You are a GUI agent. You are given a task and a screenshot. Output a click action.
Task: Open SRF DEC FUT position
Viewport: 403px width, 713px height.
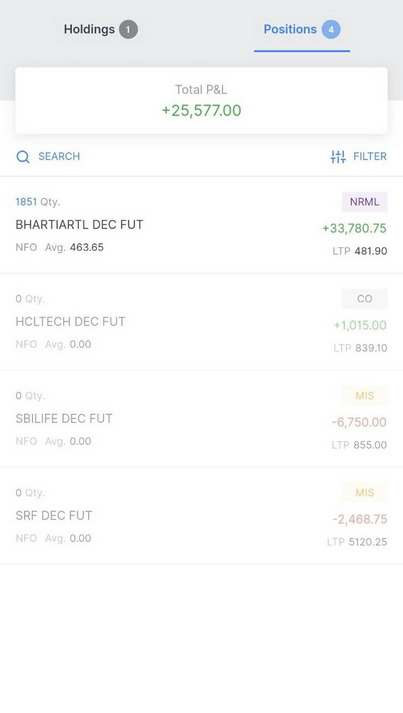(x=202, y=516)
